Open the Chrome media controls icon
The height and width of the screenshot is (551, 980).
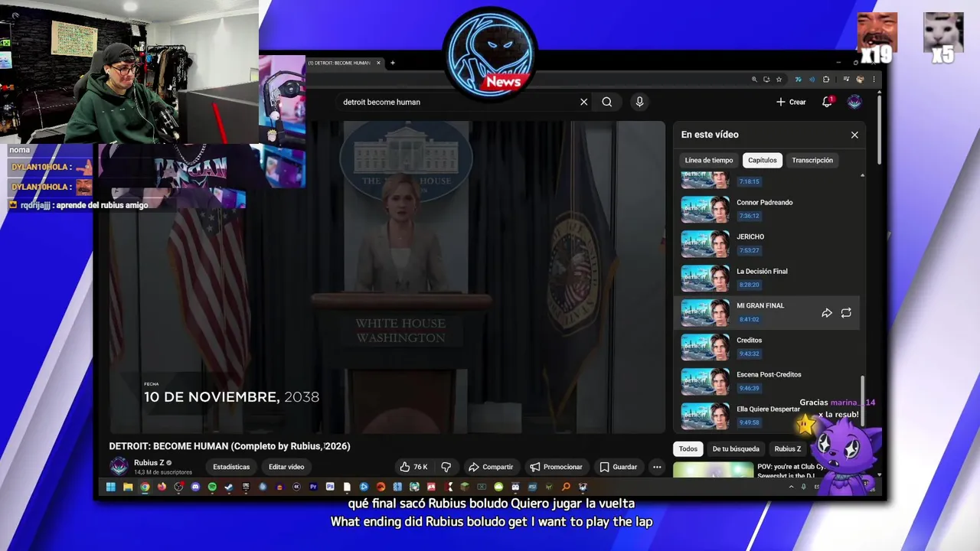coord(846,80)
